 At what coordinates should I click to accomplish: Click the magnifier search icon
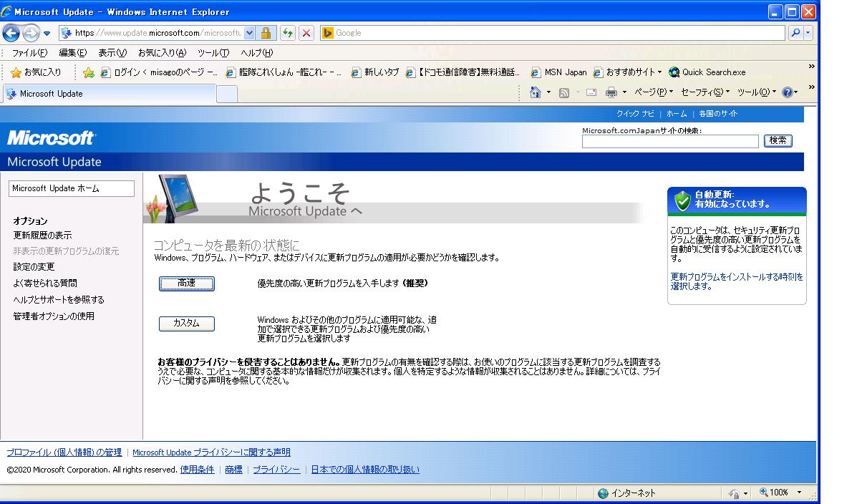[796, 33]
